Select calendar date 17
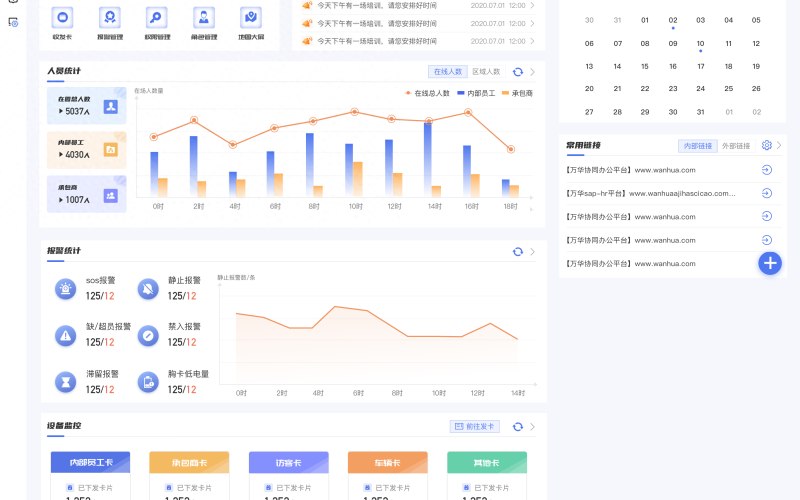The image size is (800, 500). [701, 66]
